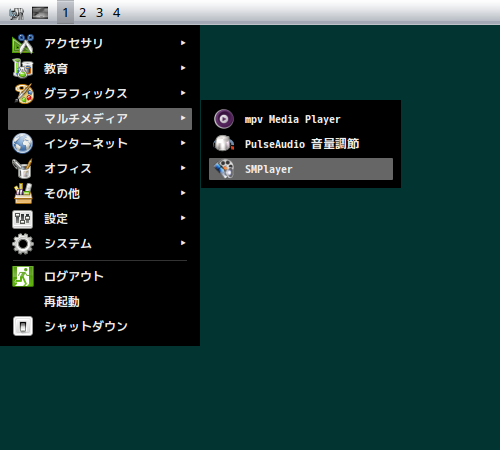Click the オフィス pen cup icon
500x450 pixels.
(22, 168)
